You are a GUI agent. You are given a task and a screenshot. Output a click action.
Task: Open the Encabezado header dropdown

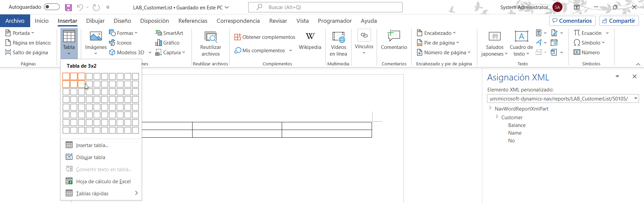[436, 33]
